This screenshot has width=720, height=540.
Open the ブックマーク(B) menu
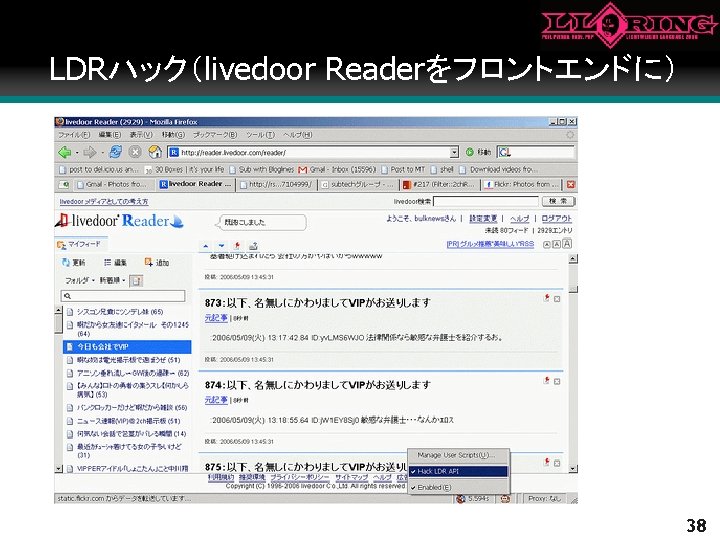coord(214,135)
